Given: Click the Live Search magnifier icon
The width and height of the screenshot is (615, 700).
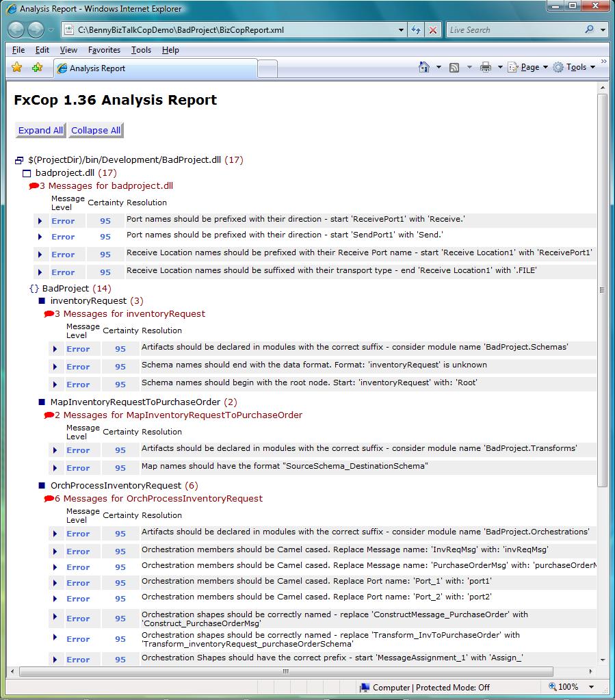Looking at the screenshot, I should tap(590, 29).
